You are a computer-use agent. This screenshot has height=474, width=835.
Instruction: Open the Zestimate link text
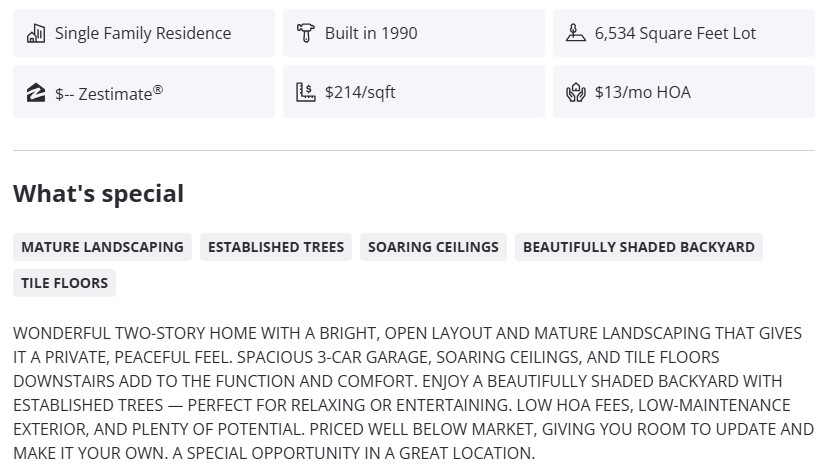coord(103,93)
